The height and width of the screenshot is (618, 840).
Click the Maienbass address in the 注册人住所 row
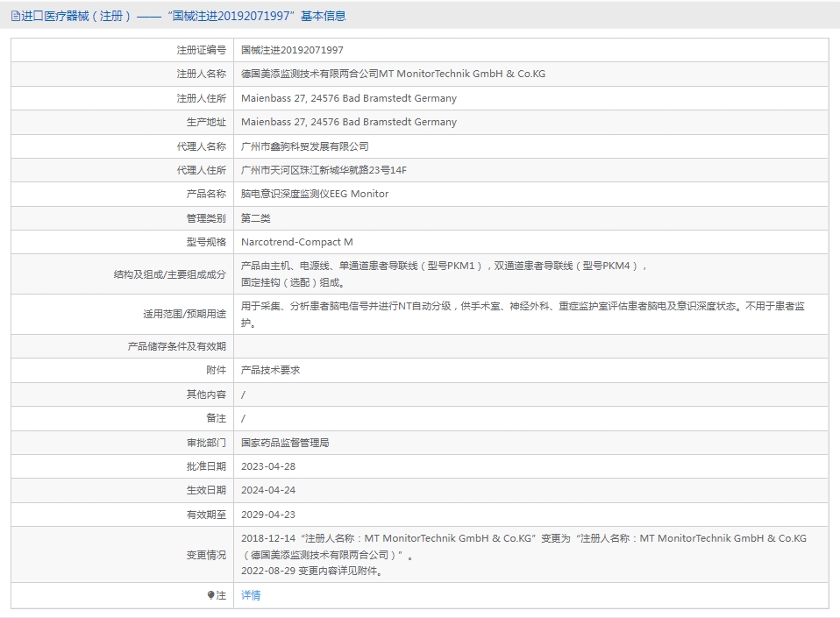point(348,98)
